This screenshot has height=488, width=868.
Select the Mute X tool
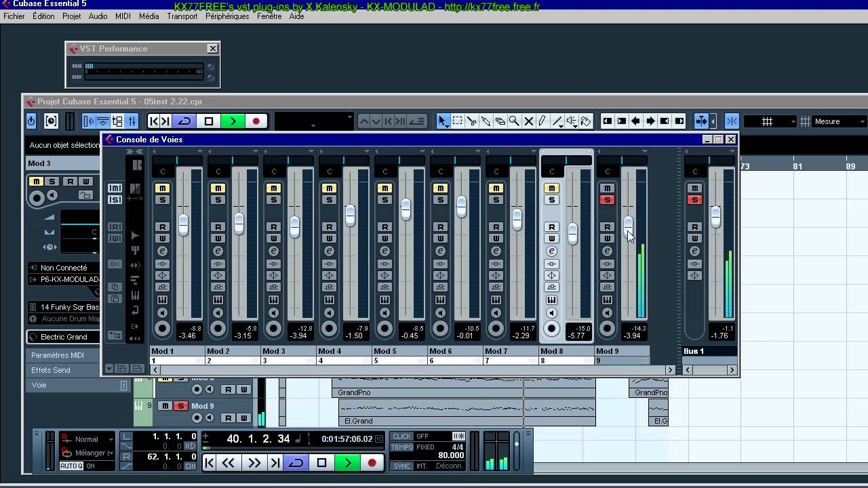[529, 121]
